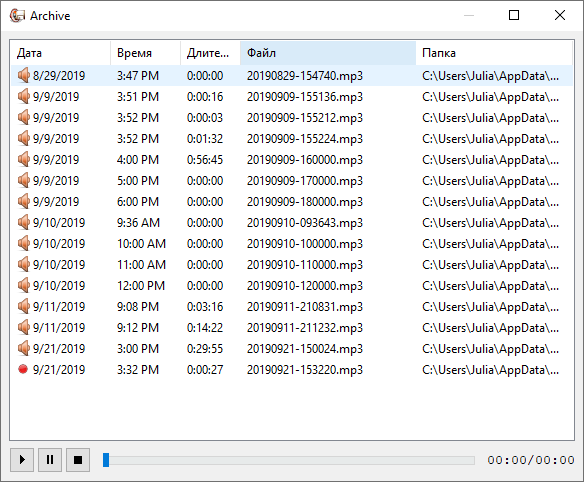
Task: Select the 20190910-120000.mp3 entry
Action: point(305,285)
